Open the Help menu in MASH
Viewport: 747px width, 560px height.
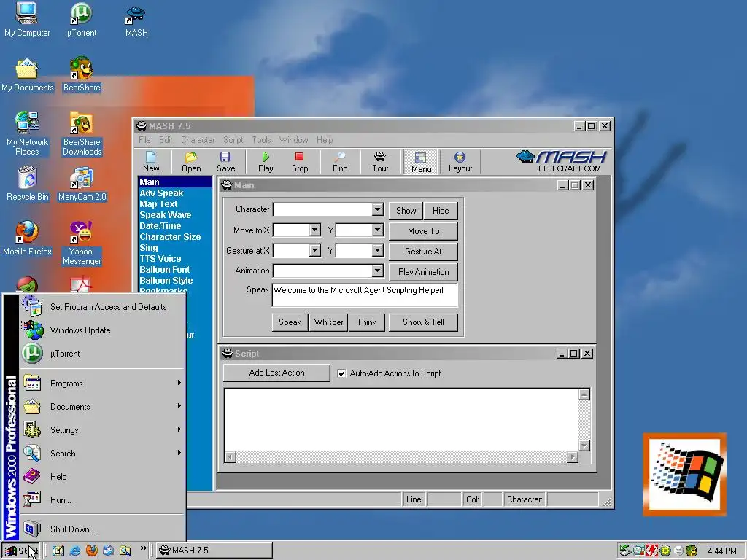point(325,140)
